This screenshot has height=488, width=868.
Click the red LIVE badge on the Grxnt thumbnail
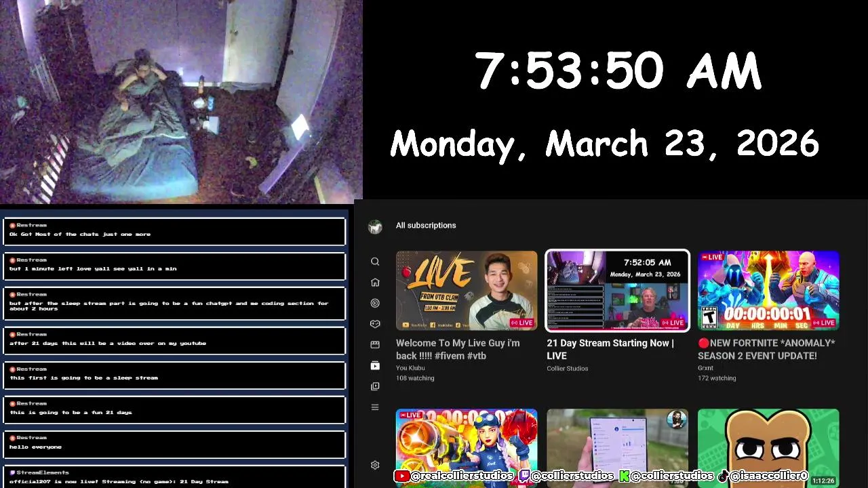pos(713,258)
